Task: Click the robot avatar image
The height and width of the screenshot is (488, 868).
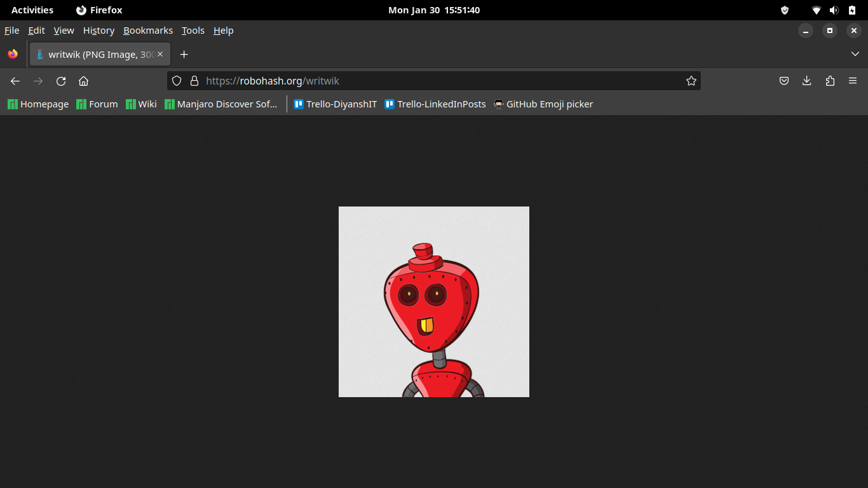Action: point(433,302)
